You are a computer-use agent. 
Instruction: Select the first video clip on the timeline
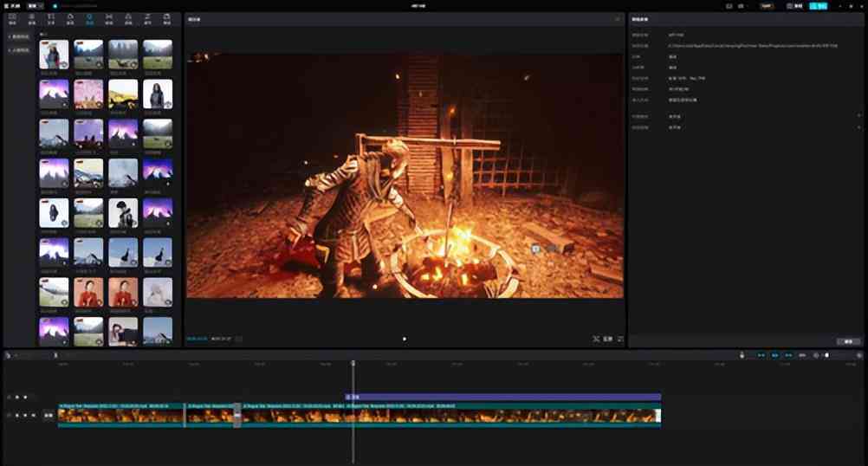[x=120, y=415]
